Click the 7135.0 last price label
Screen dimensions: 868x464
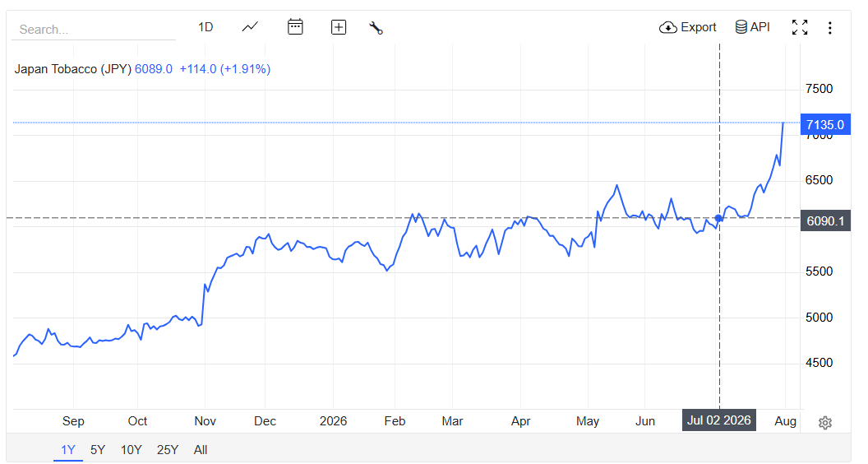point(824,125)
